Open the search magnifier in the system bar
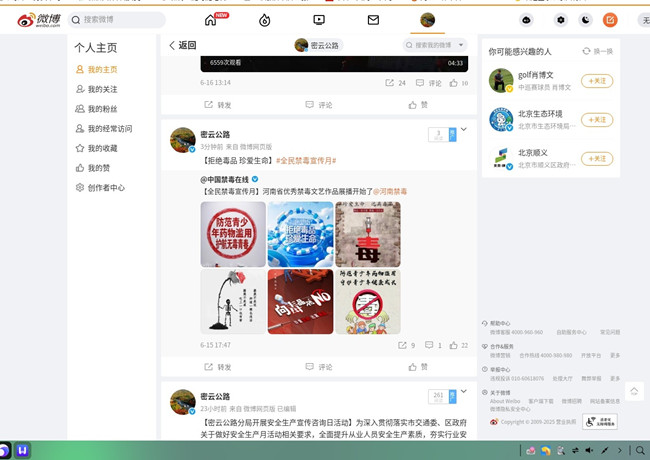 click(640, 450)
